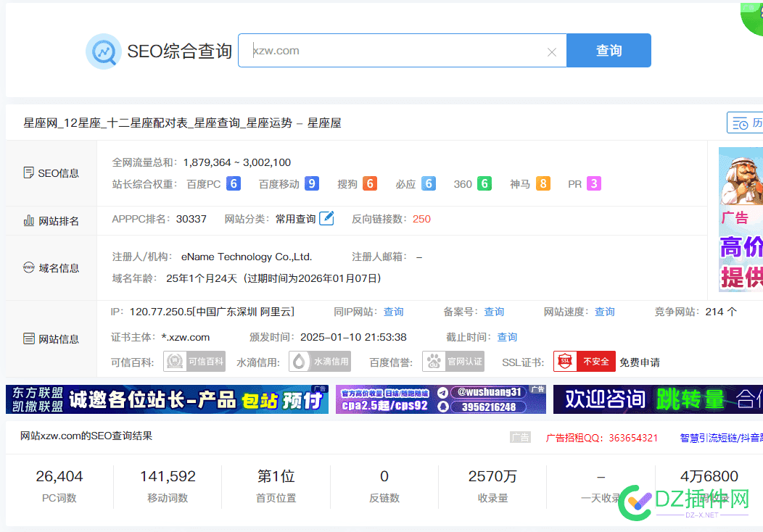Click the 必应 weight badge 6

pos(428,184)
